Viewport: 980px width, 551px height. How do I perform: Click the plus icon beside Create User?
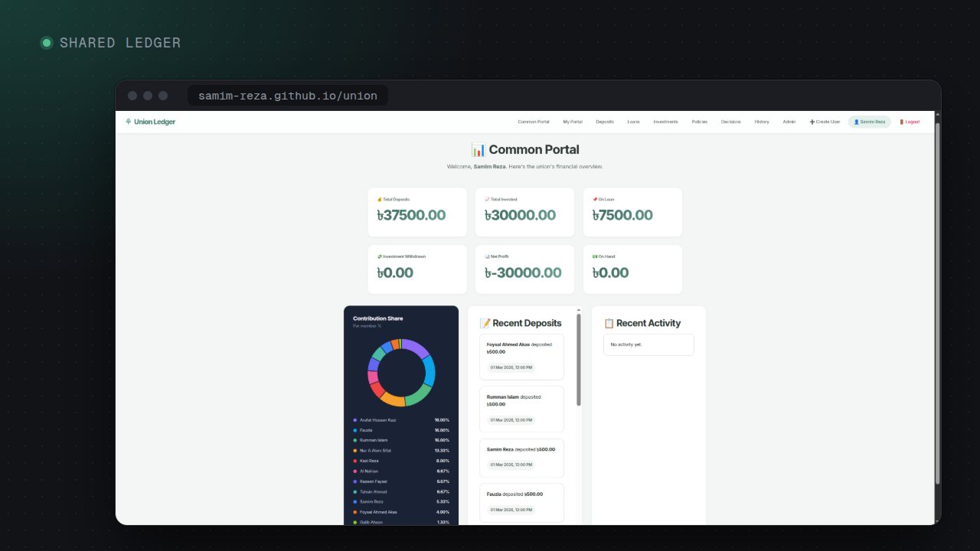812,122
